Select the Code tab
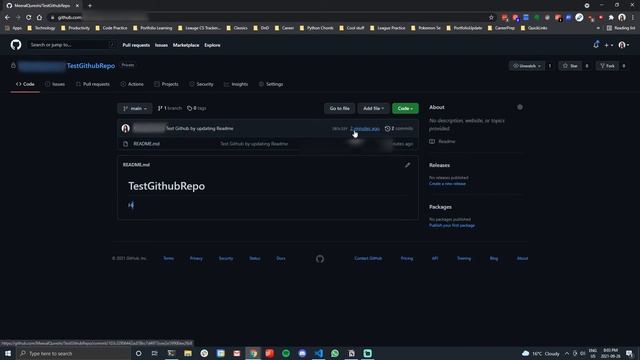 25,84
